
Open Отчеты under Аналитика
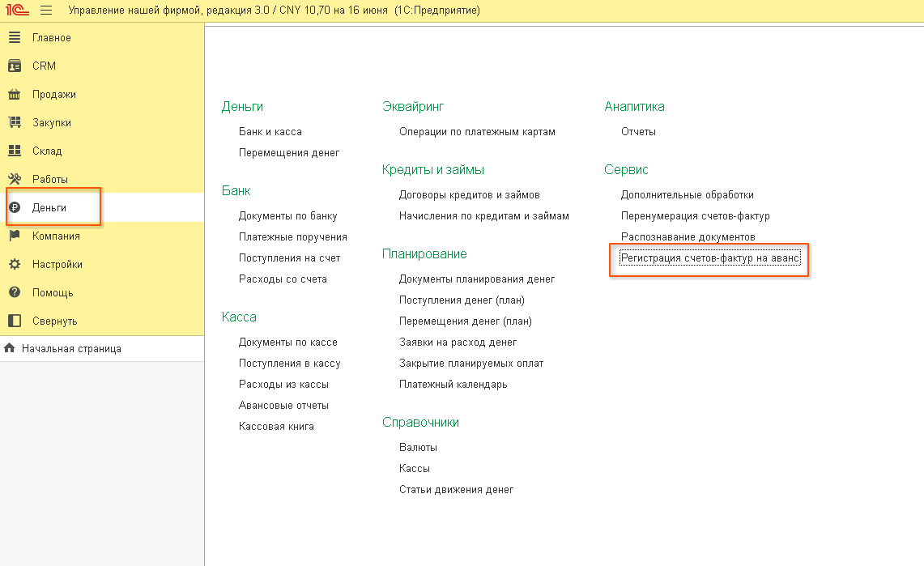[638, 131]
